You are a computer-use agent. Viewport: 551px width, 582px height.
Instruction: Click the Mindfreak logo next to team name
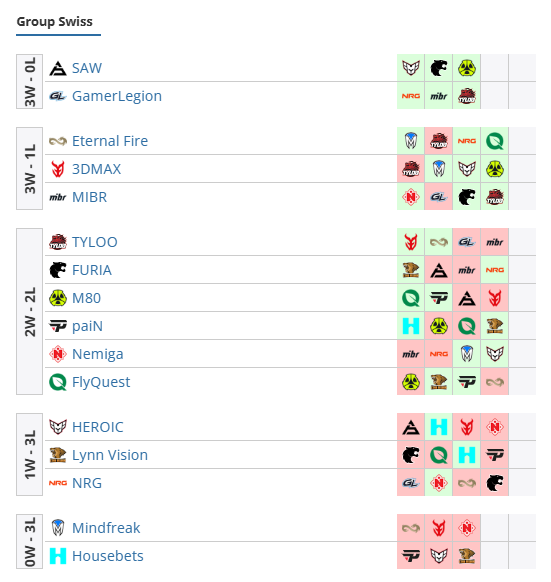[58, 528]
